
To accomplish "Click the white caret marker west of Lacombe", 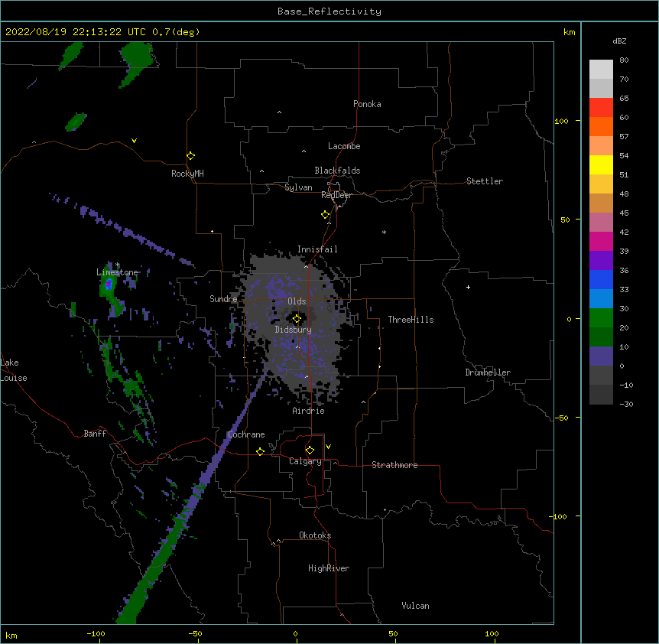I will pyautogui.click(x=304, y=151).
